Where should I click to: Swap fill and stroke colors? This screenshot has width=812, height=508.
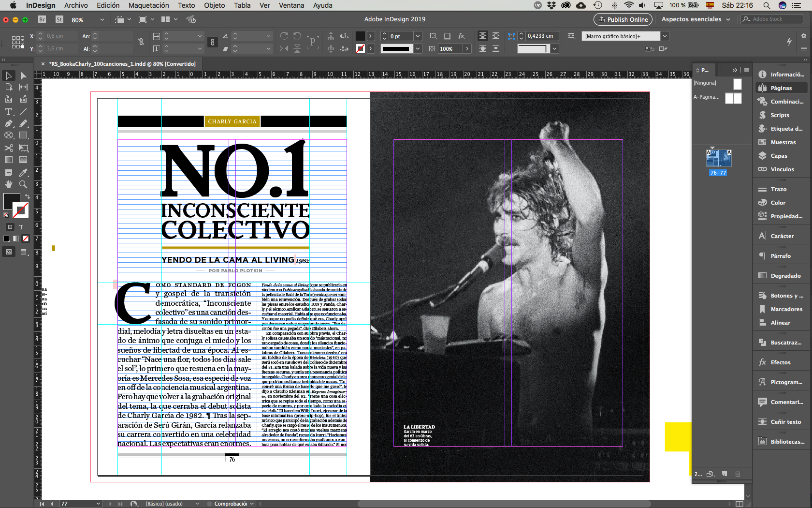pos(27,196)
